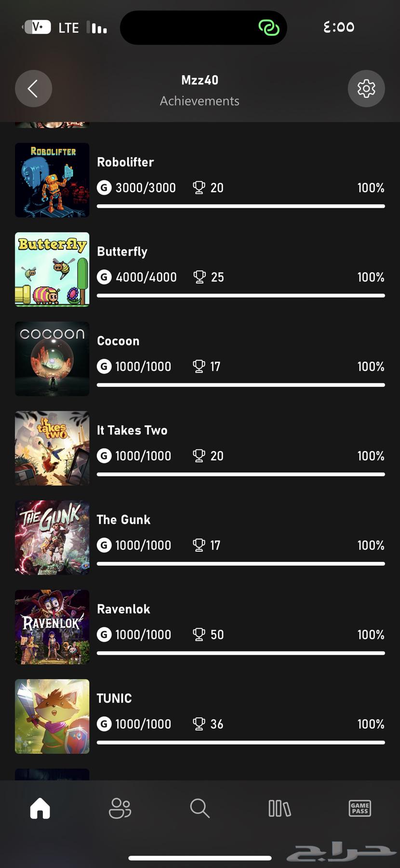Open the Library tab icon
Screen dimensions: 400x868
click(x=280, y=808)
